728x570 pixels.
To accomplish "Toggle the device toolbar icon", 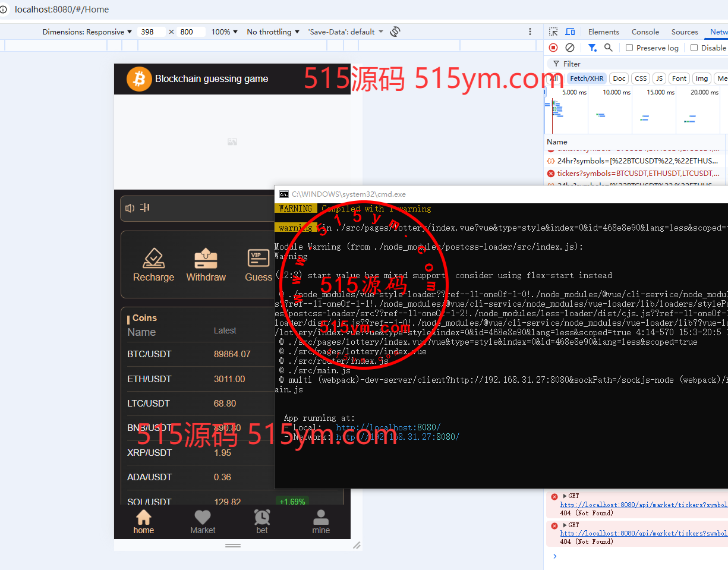I will [570, 32].
